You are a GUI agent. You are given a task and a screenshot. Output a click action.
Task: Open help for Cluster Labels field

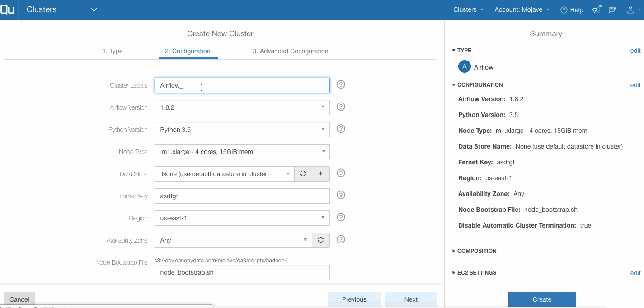(x=341, y=84)
